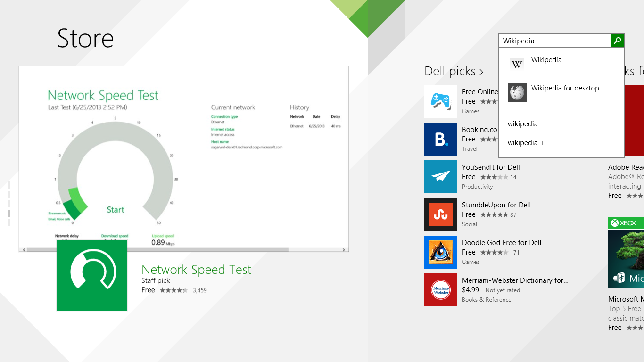Open the Doodle God app icon
The image size is (644, 362).
441,252
